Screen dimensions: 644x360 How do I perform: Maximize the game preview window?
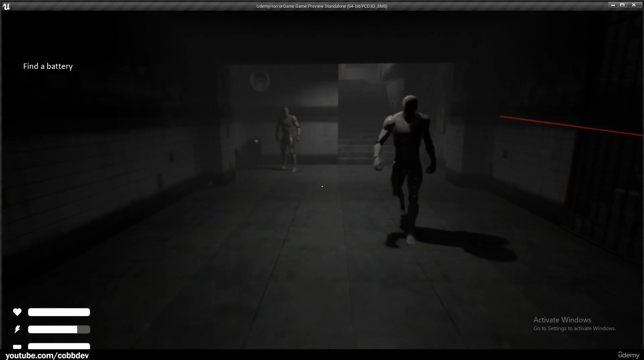pyautogui.click(x=622, y=5)
